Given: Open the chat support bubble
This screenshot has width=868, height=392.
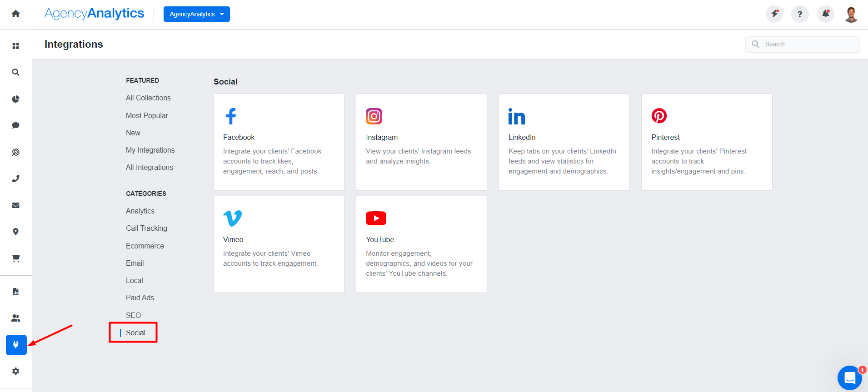Looking at the screenshot, I should (x=850, y=378).
